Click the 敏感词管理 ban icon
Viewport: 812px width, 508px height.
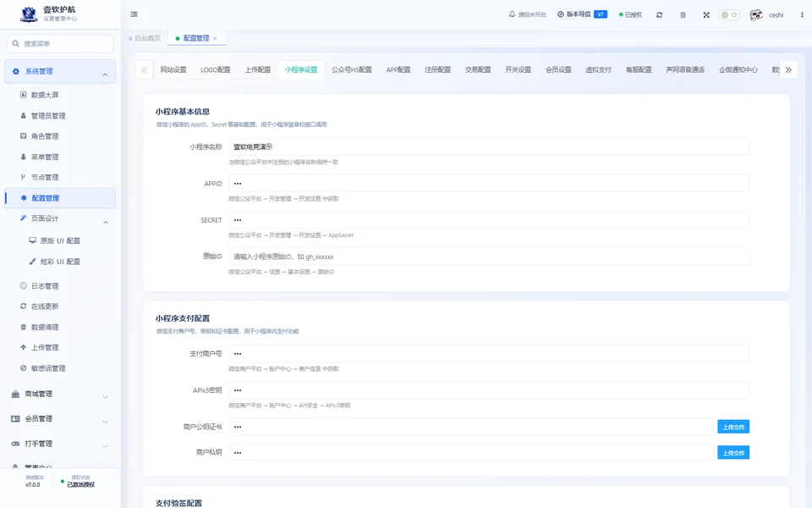24,368
